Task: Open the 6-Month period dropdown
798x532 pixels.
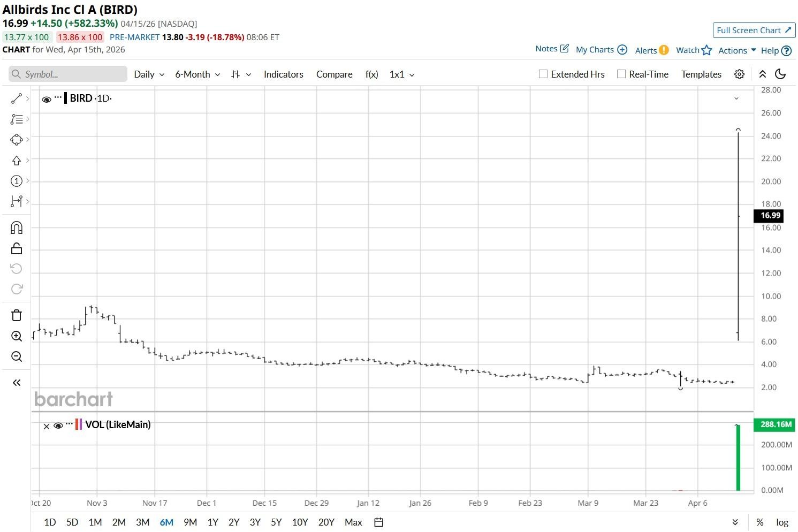Action: coord(198,74)
